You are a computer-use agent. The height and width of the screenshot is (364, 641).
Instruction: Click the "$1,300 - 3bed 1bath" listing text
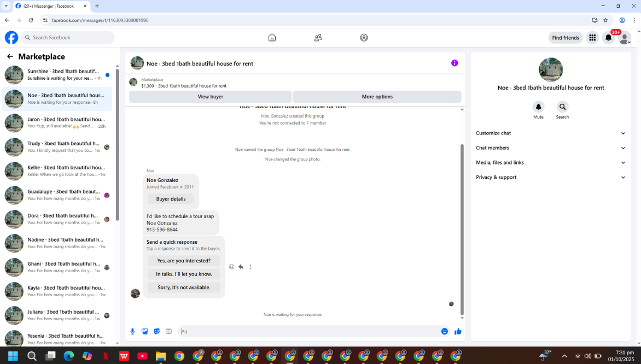tap(184, 86)
